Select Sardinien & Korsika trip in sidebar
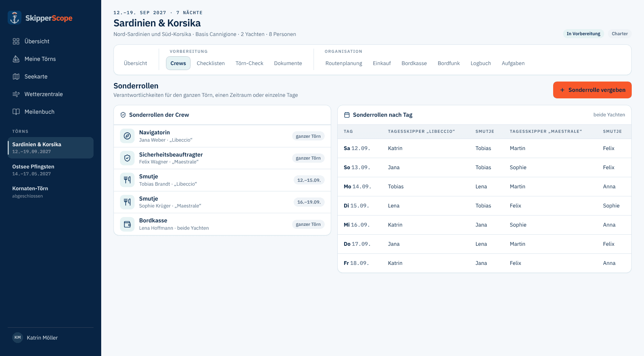The image size is (644, 356). pos(51,148)
